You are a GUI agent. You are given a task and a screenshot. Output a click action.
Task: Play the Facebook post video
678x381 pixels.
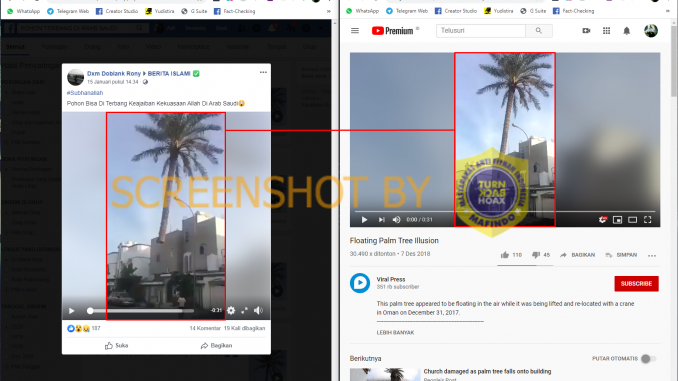pos(72,311)
